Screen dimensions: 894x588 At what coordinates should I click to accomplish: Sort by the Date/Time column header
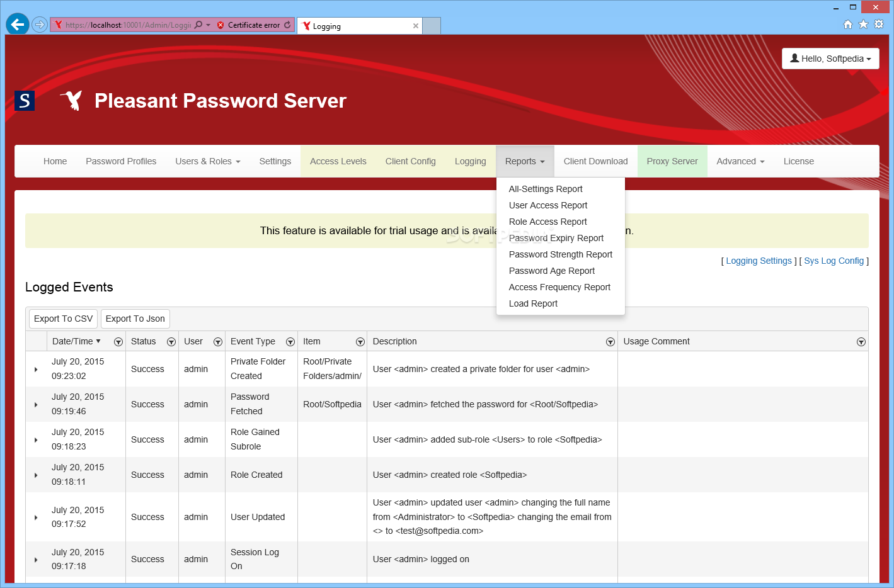tap(72, 341)
